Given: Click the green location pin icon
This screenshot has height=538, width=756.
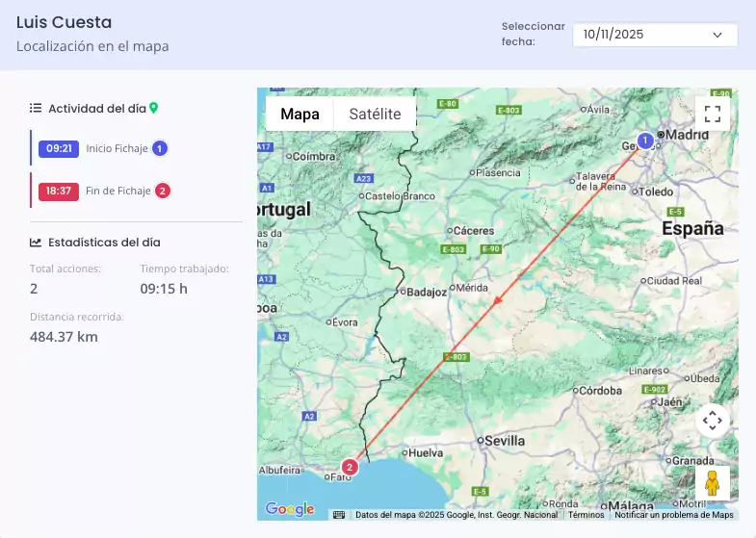Looking at the screenshot, I should click(x=153, y=109).
